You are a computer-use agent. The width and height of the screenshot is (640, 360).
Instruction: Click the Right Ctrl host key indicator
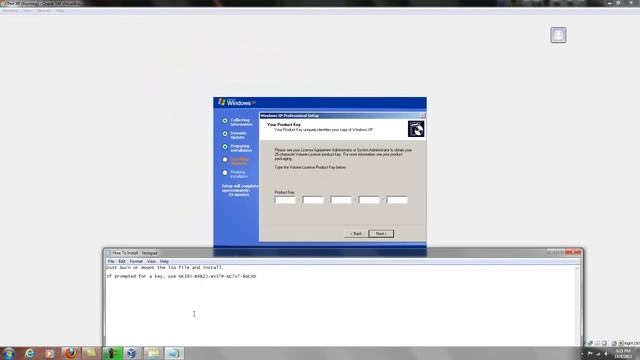click(x=631, y=344)
